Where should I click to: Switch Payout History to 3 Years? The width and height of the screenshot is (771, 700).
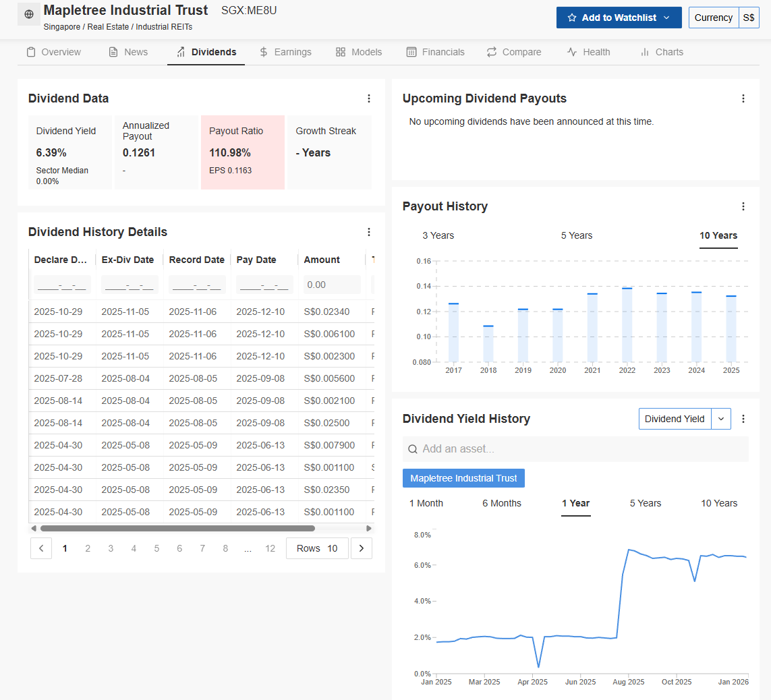[x=438, y=235]
